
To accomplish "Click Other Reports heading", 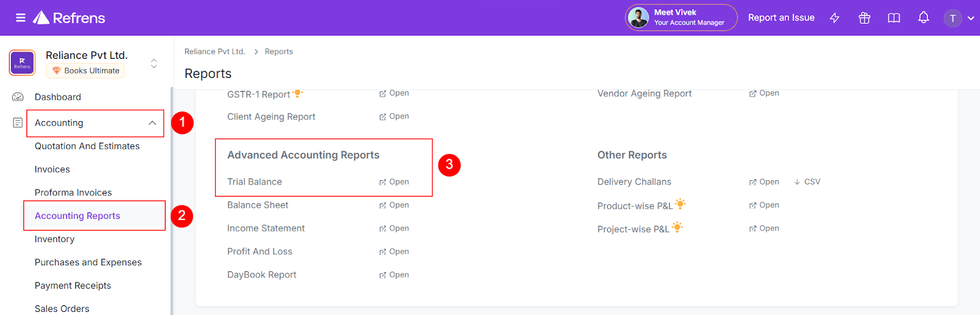I will tap(632, 155).
